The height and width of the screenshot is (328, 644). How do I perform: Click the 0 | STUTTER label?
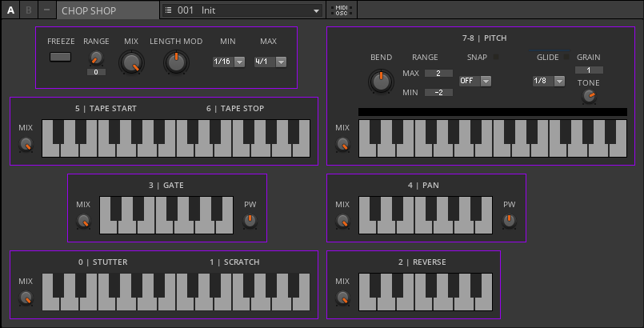(103, 262)
